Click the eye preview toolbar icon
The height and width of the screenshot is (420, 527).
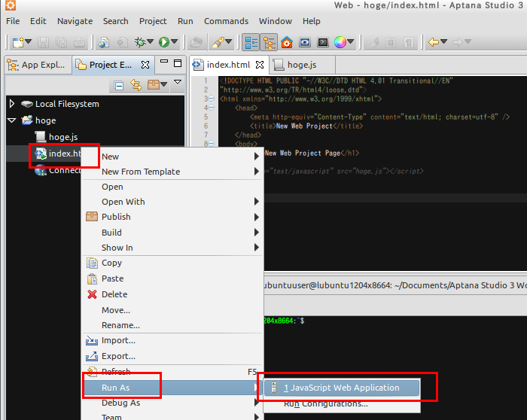tap(305, 42)
